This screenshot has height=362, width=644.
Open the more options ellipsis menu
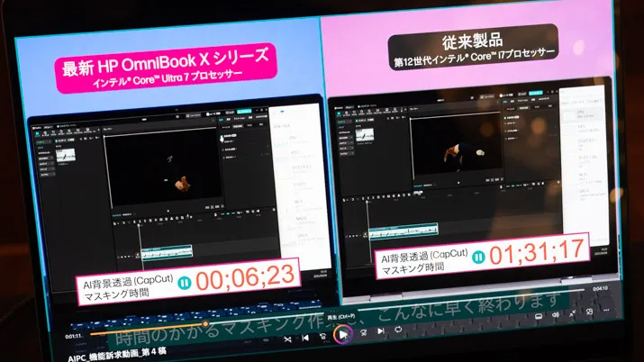point(607,311)
